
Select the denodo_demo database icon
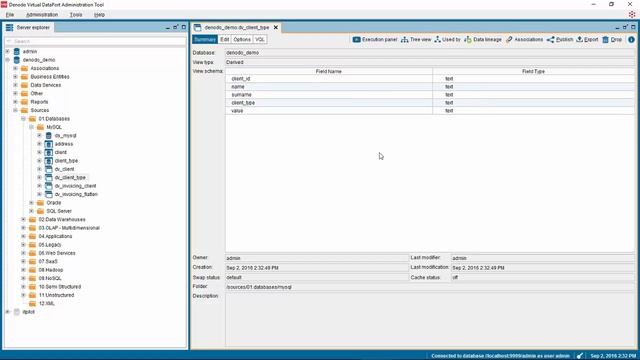tap(17, 60)
